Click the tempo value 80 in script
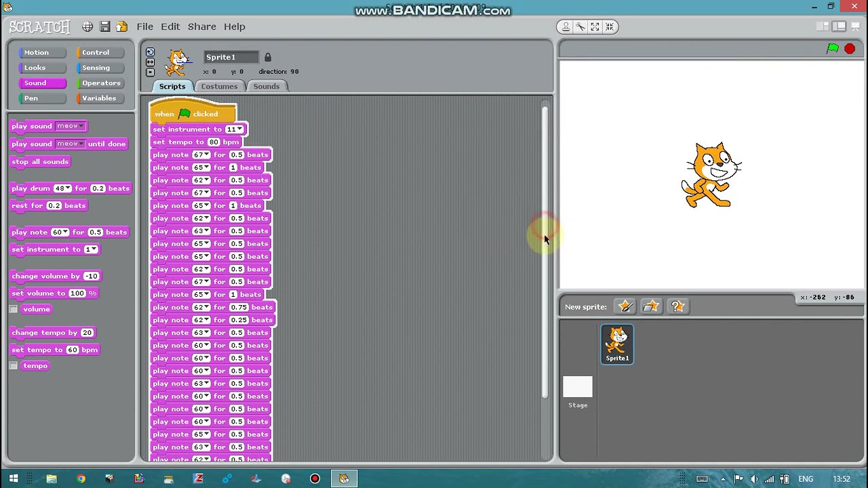 (x=214, y=142)
